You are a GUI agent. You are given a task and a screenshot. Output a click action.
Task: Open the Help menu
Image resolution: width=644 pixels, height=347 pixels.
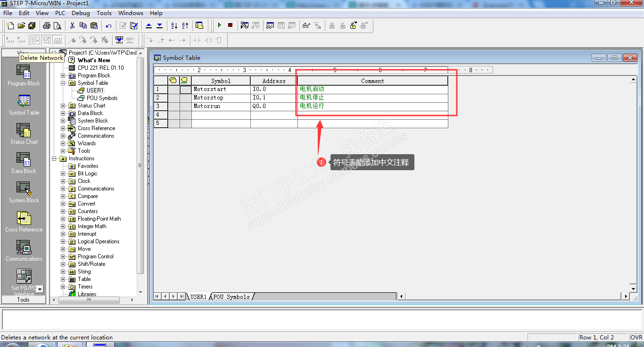(x=156, y=13)
